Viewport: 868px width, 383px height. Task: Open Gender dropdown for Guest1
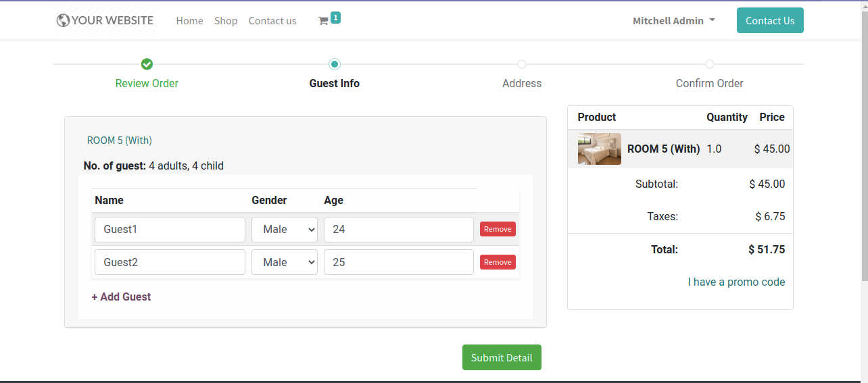[284, 230]
